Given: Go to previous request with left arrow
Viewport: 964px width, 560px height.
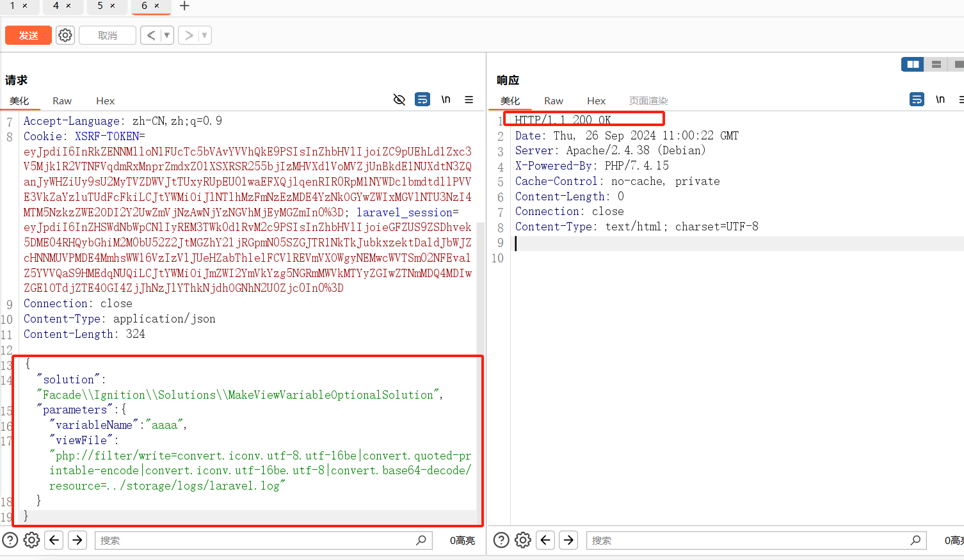Looking at the screenshot, I should pyautogui.click(x=151, y=35).
